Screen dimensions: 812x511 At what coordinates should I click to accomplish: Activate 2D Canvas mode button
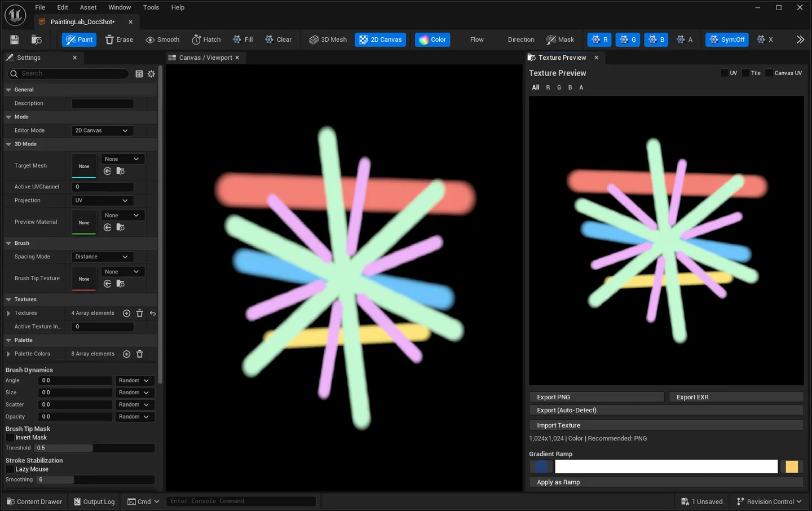(381, 39)
